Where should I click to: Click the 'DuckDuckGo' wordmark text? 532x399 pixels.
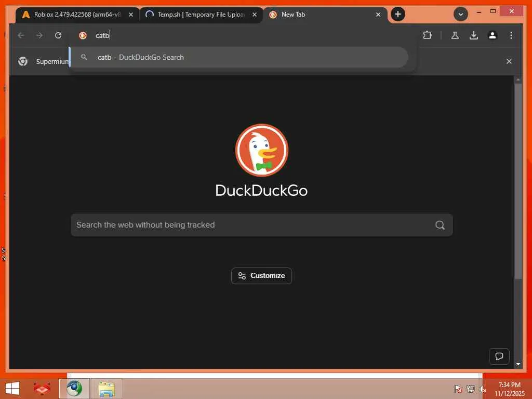pyautogui.click(x=262, y=190)
